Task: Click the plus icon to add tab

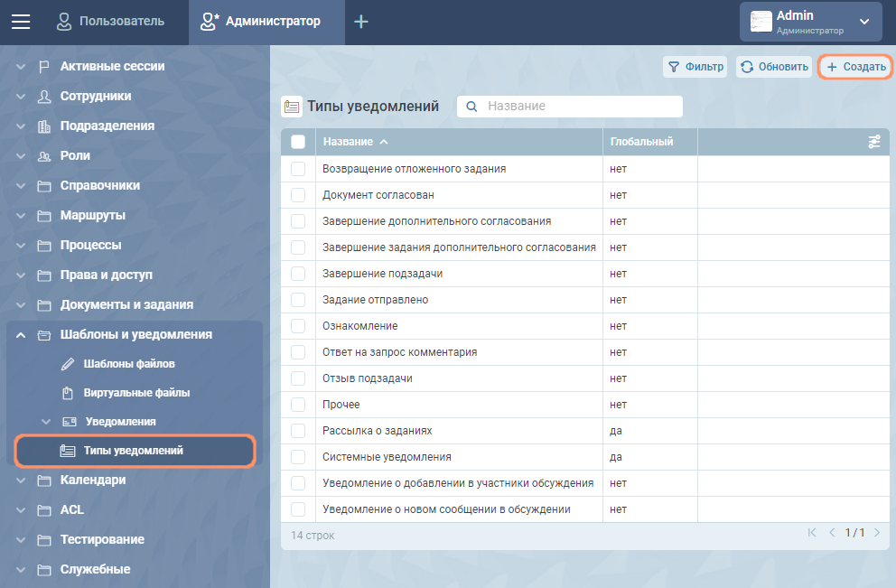Action: [x=361, y=22]
